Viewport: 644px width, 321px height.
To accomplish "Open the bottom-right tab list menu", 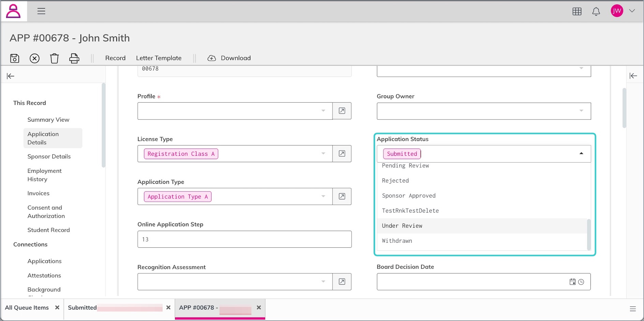I will [x=633, y=309].
